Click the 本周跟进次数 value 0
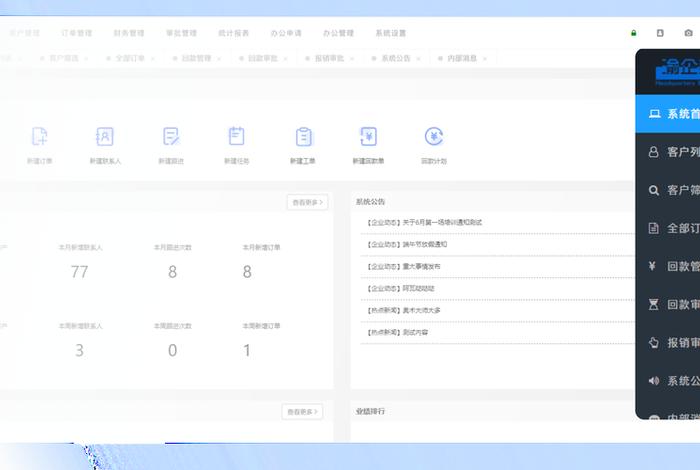The image size is (700, 470). (x=172, y=350)
